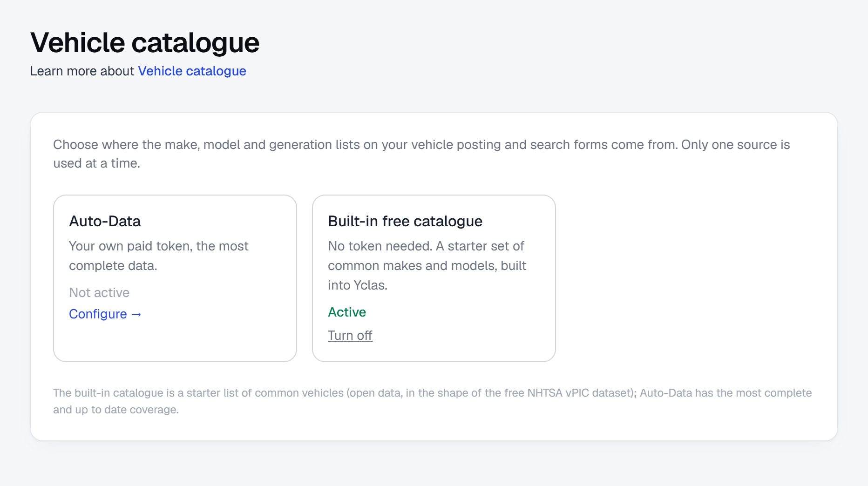Click the Vehicle catalogue page heading
This screenshot has height=486, width=868.
(x=145, y=42)
